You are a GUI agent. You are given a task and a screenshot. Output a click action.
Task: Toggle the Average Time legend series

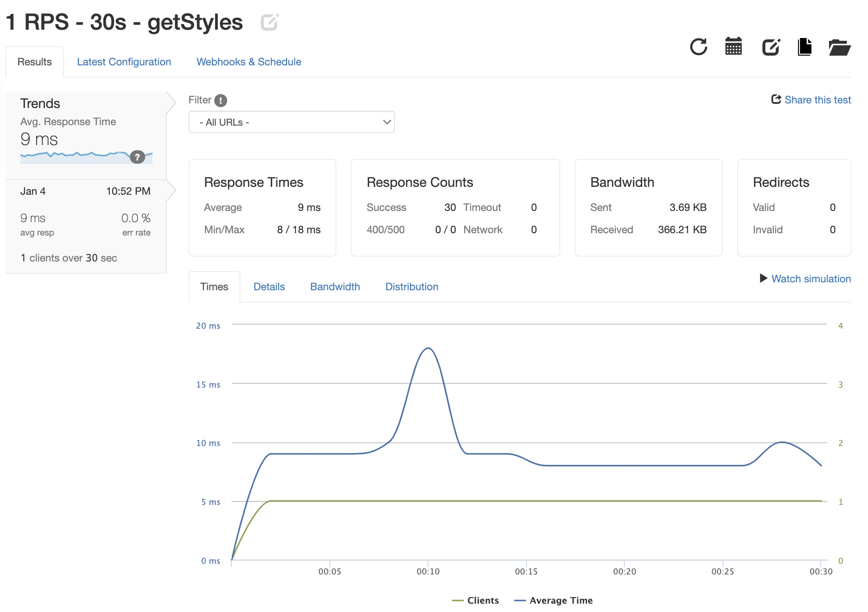point(554,600)
